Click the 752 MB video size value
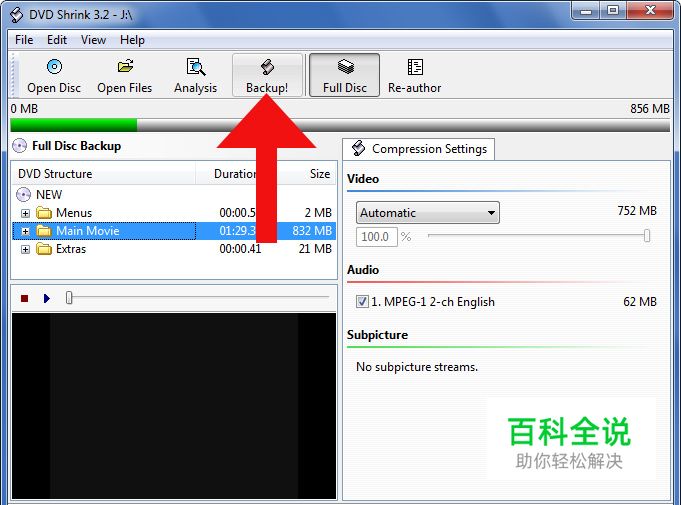 (x=637, y=211)
